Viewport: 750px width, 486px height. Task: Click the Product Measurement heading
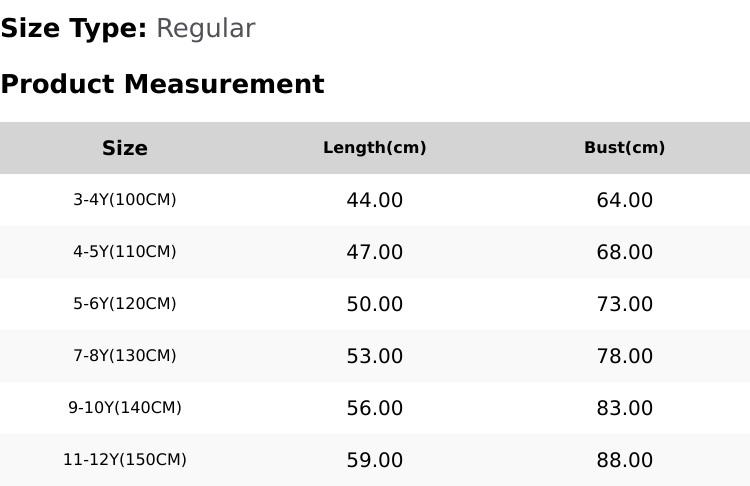tap(163, 84)
